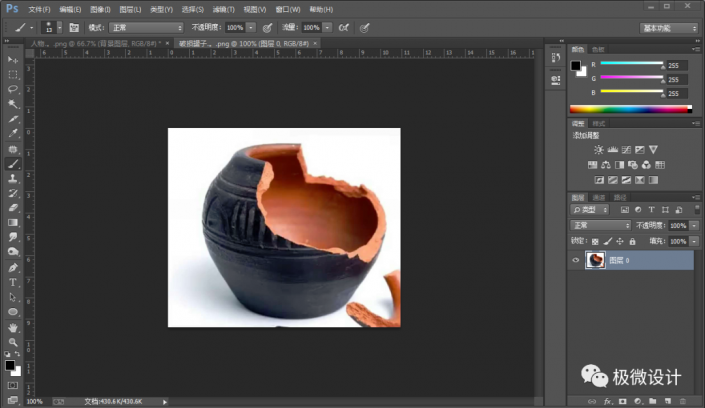This screenshot has height=408, width=705.
Task: Select the Zoom tool in toolbar
Action: 13,342
